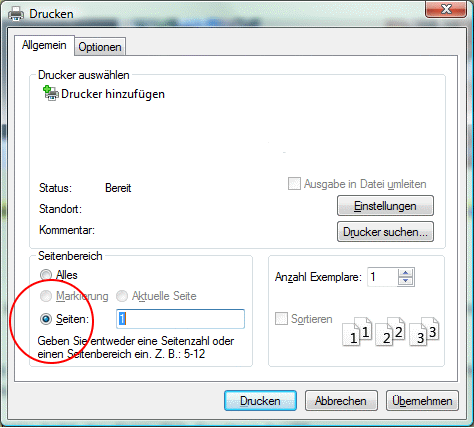Click the Seiten page range input field
The image size is (474, 428).
pyautogui.click(x=180, y=319)
